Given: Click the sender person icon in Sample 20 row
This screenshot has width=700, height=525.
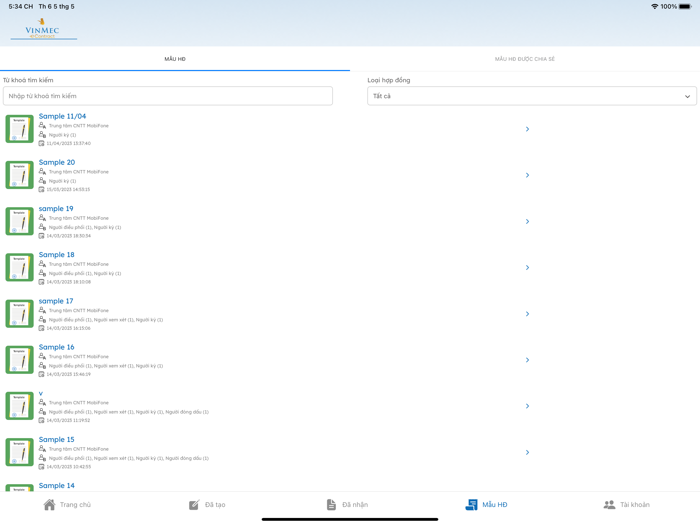Looking at the screenshot, I should click(x=42, y=171).
